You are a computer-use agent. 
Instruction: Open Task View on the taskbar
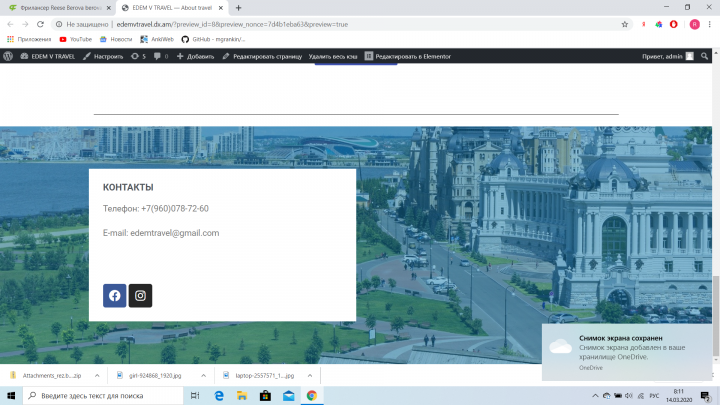pyautogui.click(x=195, y=395)
